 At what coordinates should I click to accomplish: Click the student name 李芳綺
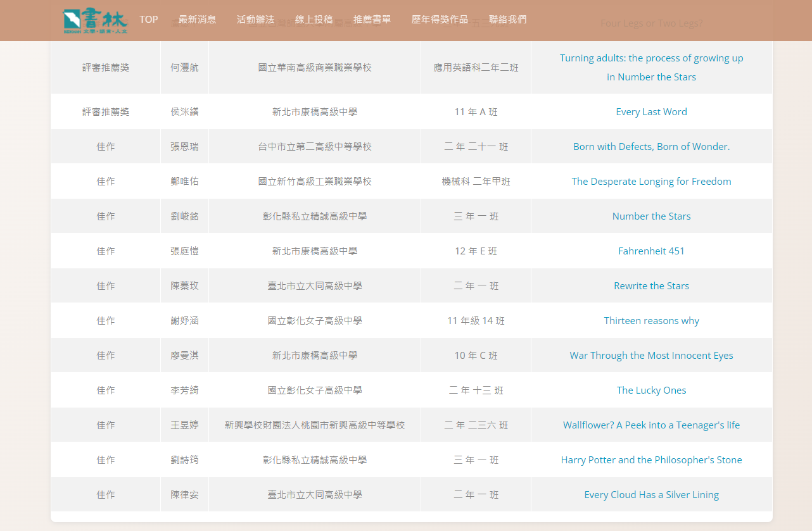(x=184, y=390)
